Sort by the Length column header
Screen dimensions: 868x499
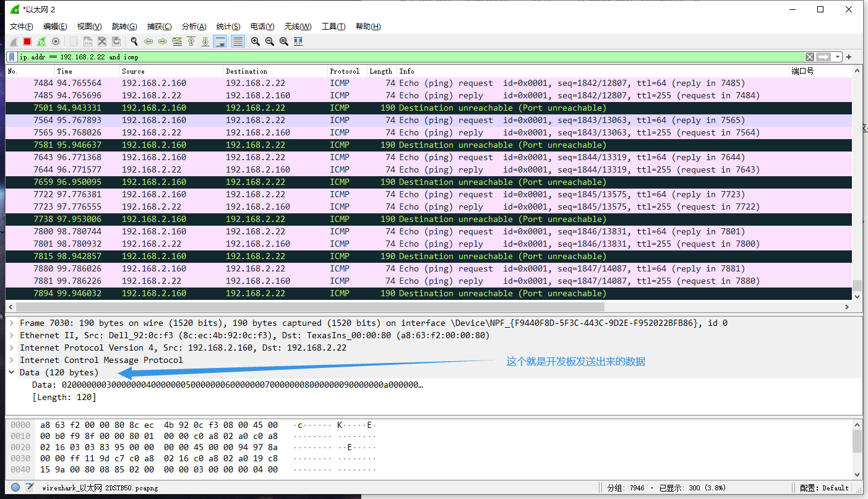tap(382, 71)
